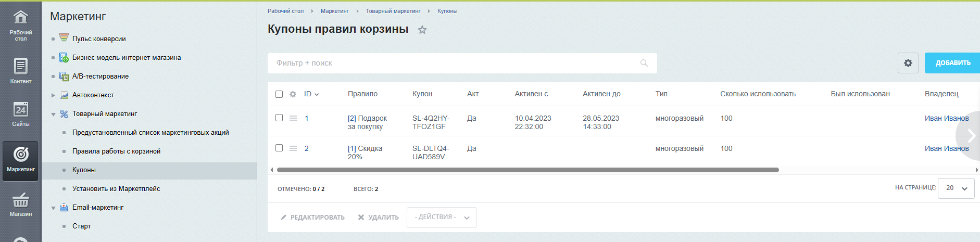Sort by Акт. column header

473,94
